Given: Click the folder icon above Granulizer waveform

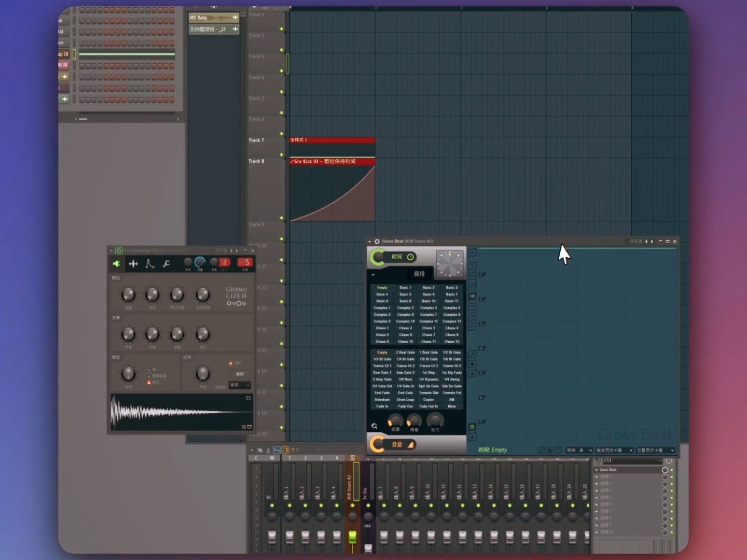Looking at the screenshot, I should 248,398.
